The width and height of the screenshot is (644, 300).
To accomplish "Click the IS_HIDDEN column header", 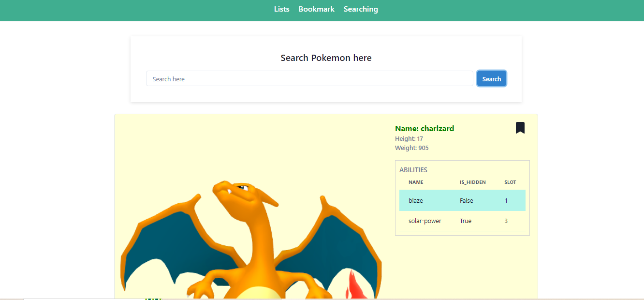I will pyautogui.click(x=472, y=182).
